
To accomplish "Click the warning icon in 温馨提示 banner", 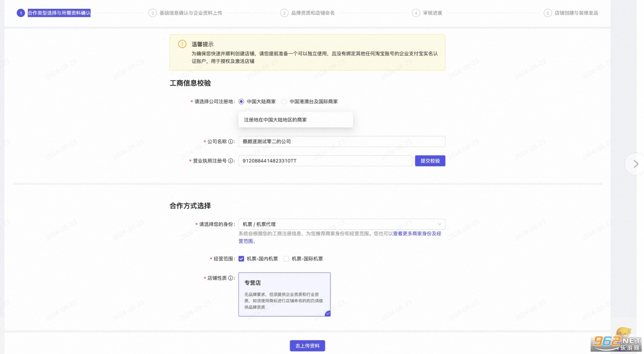I will (x=182, y=44).
